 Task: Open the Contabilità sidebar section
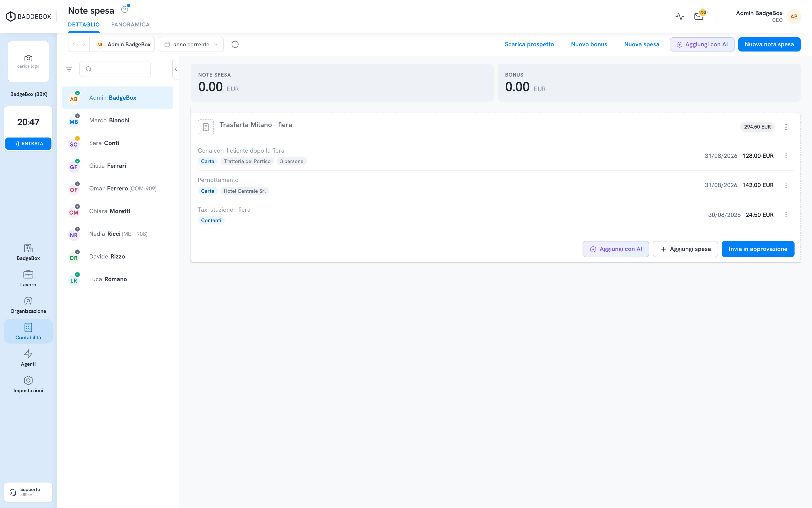[28, 331]
